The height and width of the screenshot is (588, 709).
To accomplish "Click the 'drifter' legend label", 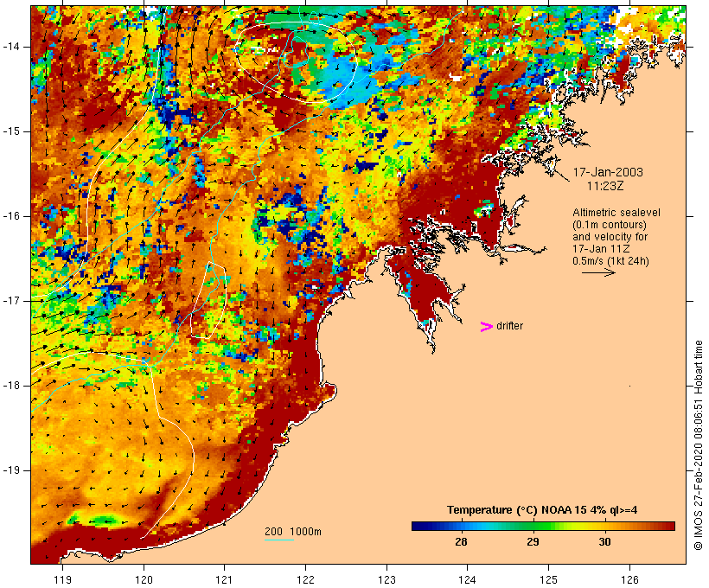I will click(x=509, y=326).
